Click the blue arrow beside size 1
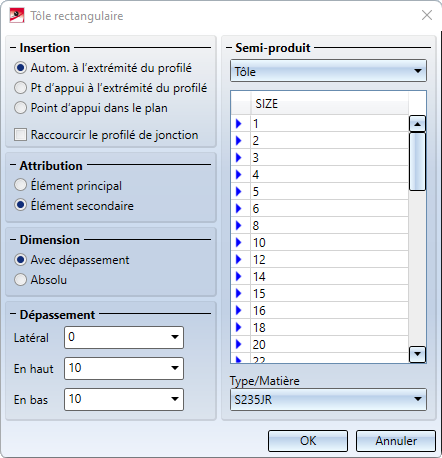 (239, 124)
